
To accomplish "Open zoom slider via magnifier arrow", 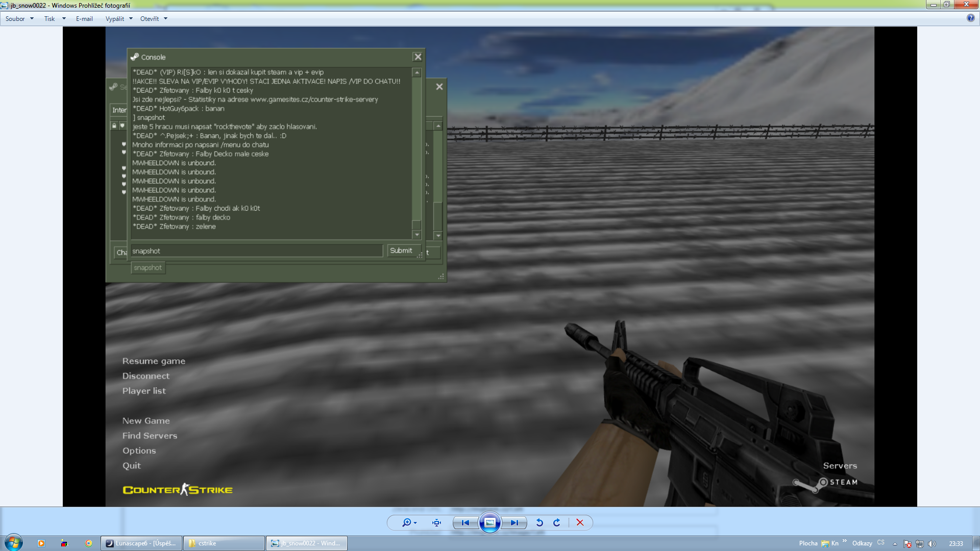I will point(415,523).
